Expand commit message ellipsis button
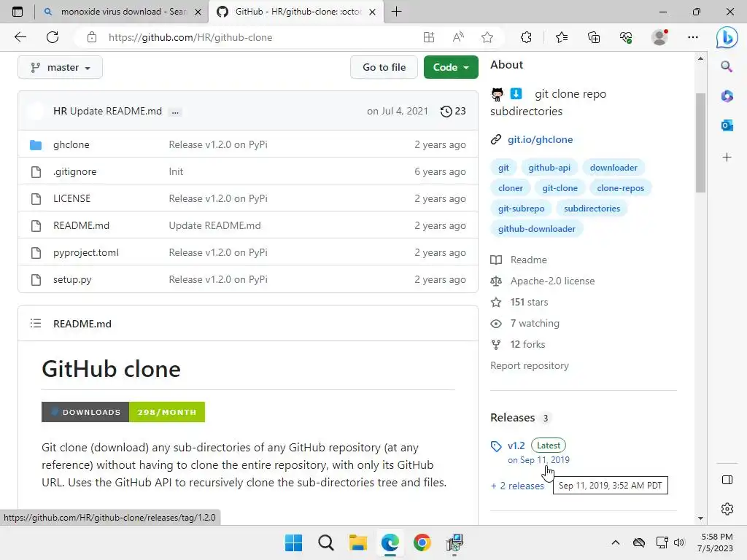 point(175,112)
